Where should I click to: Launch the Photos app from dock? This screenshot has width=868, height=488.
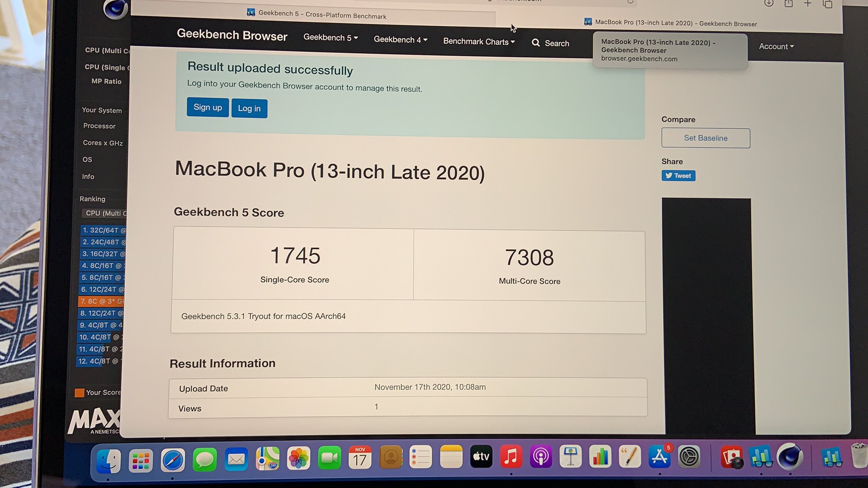[298, 459]
